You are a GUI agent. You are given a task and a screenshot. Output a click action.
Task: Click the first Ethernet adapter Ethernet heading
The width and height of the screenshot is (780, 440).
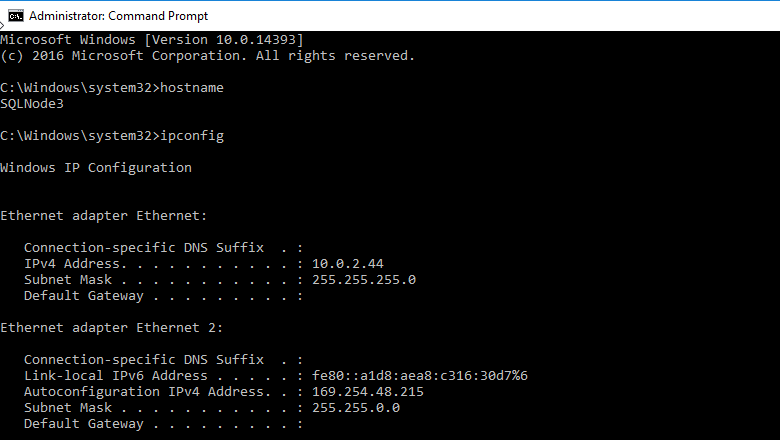[x=104, y=216]
